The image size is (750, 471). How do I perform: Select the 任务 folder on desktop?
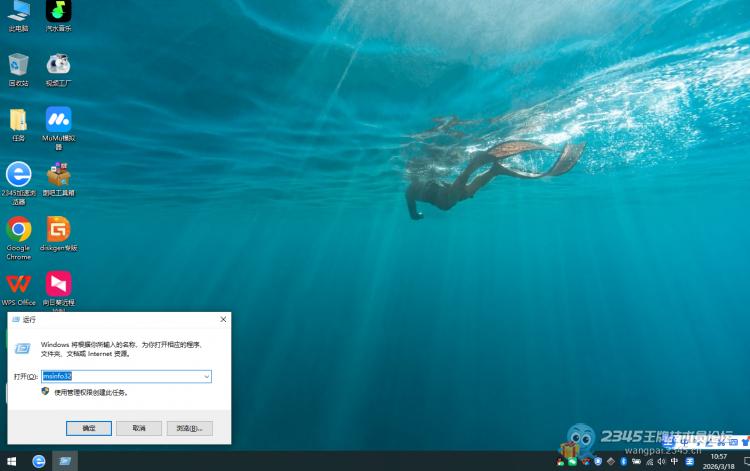click(18, 120)
